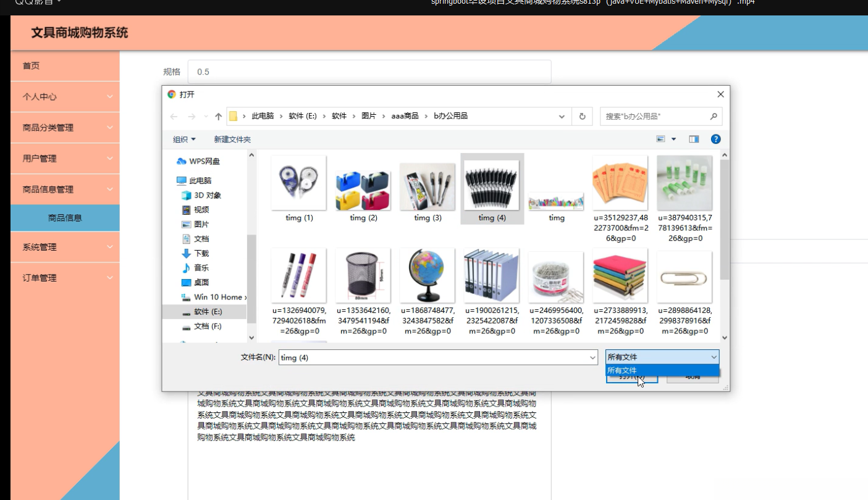868x500 pixels.
Task: Refresh the folder listing
Action: point(582,116)
